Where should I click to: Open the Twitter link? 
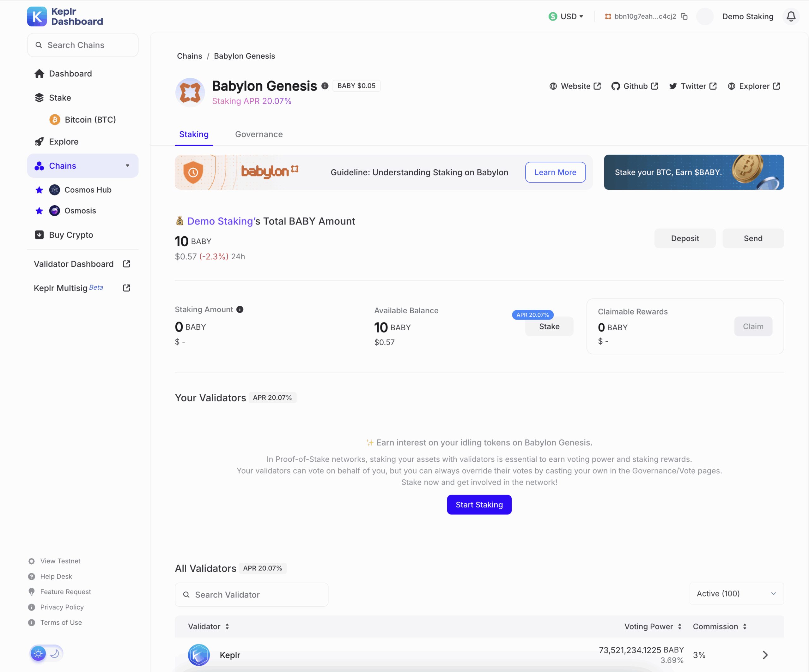(693, 86)
